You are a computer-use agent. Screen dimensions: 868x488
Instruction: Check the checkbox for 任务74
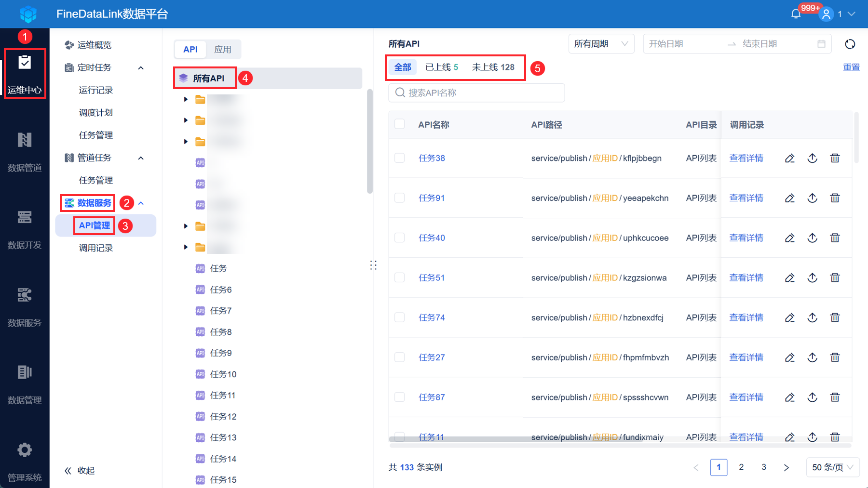[x=400, y=317]
